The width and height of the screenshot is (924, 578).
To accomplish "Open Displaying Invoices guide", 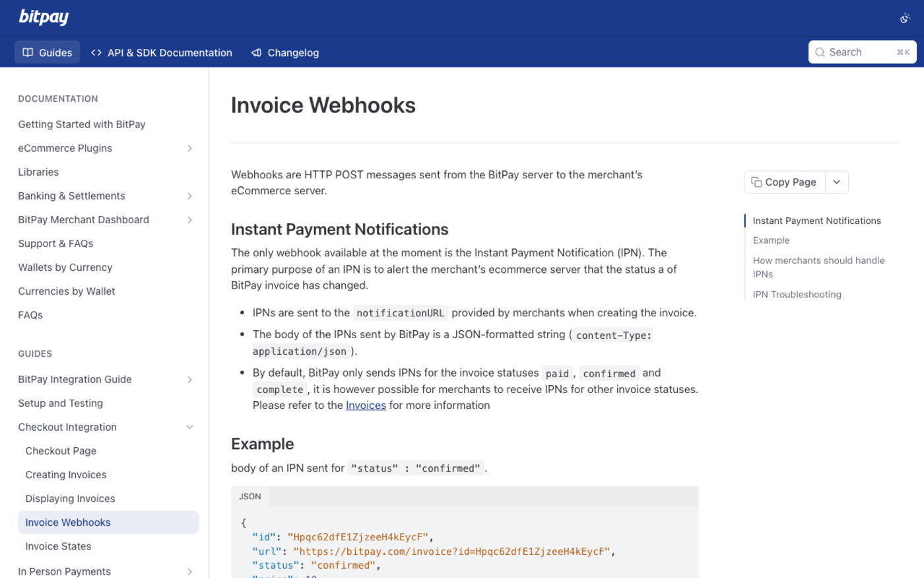I will pyautogui.click(x=70, y=499).
